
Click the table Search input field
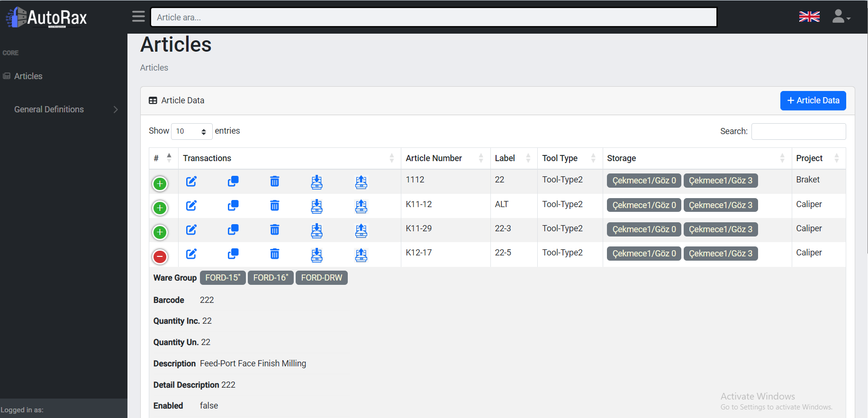[798, 131]
